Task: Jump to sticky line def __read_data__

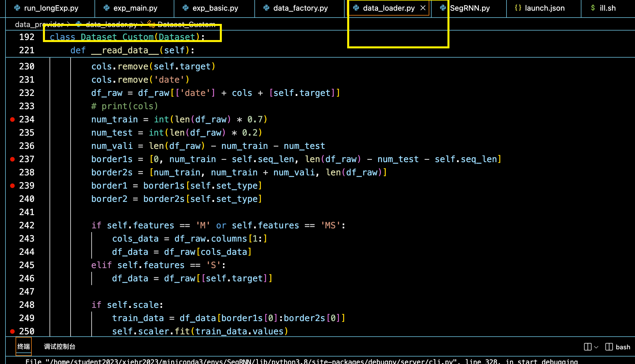Action: click(133, 50)
